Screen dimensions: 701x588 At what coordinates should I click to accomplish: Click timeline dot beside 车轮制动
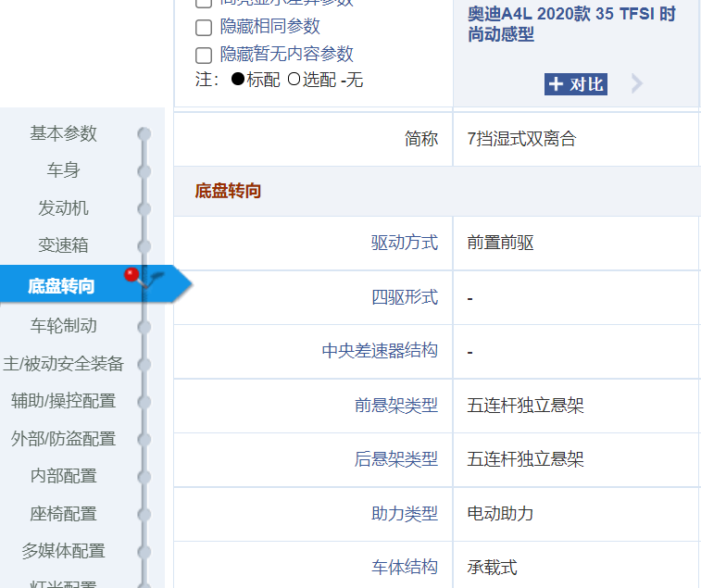(x=144, y=327)
